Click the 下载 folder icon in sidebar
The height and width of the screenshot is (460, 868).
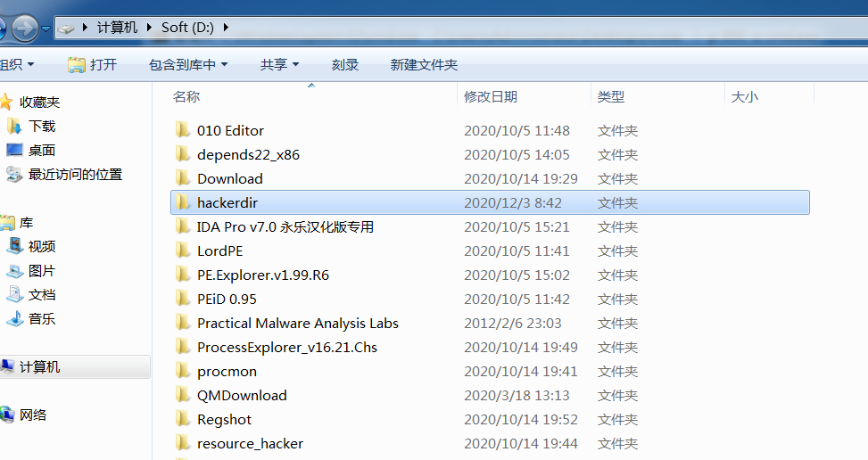pos(14,126)
